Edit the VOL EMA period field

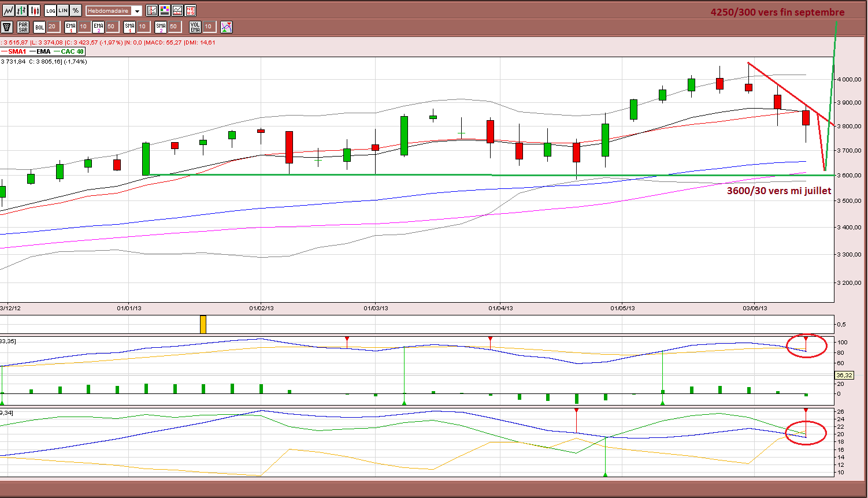(209, 27)
